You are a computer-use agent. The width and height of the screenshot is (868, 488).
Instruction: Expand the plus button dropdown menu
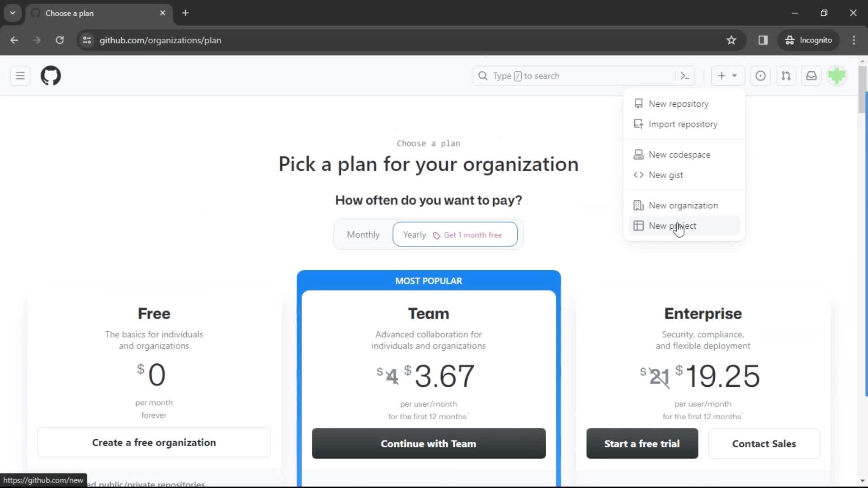coord(726,75)
